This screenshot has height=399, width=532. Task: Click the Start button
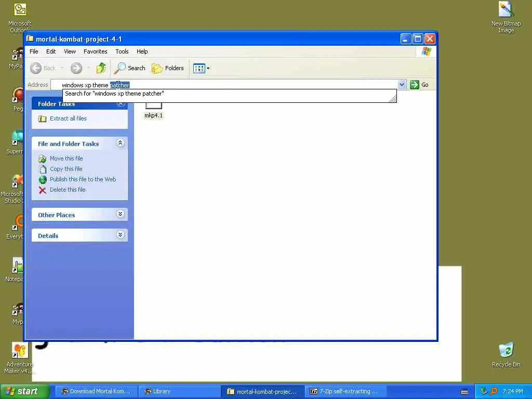pos(24,392)
